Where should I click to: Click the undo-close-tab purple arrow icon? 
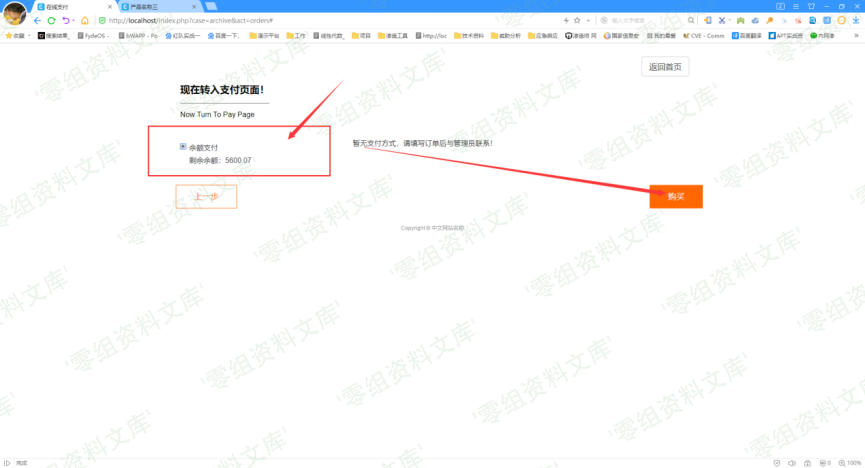tap(66, 20)
